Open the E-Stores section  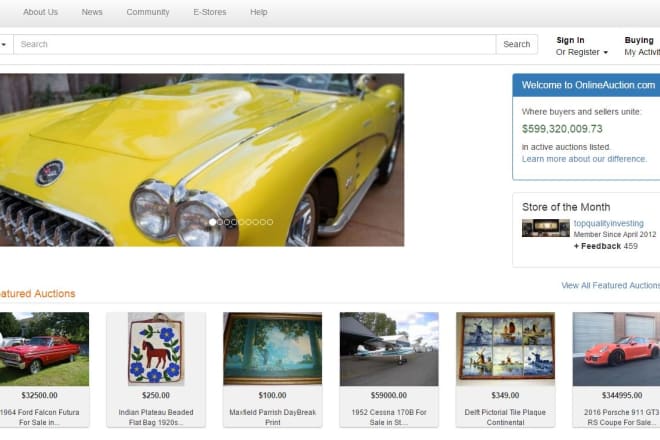[x=210, y=12]
